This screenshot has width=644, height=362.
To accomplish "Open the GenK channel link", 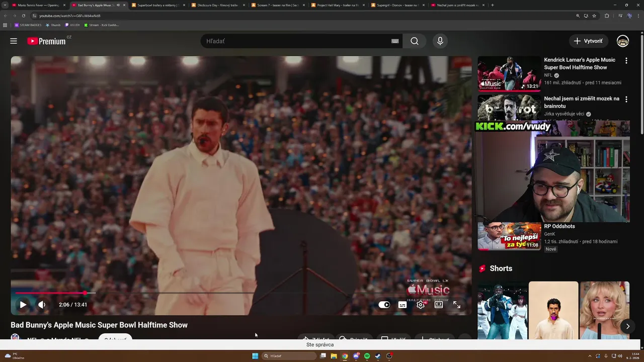I will point(549,234).
